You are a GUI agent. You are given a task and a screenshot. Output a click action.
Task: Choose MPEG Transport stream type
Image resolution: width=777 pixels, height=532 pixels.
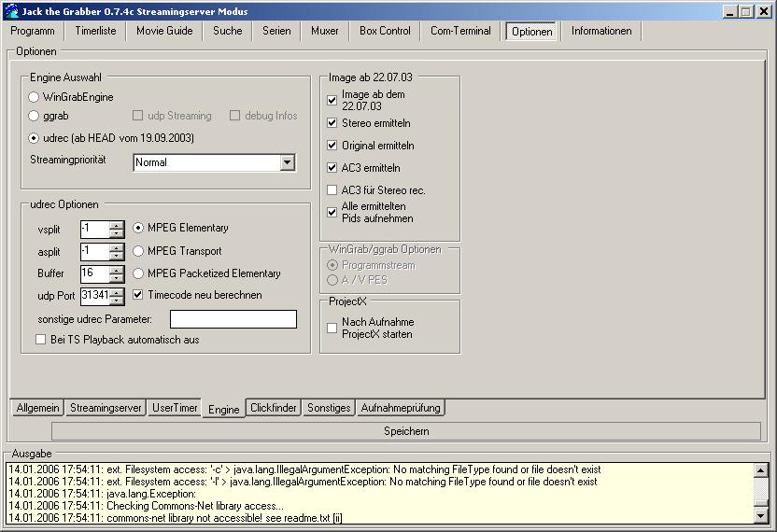click(x=139, y=251)
